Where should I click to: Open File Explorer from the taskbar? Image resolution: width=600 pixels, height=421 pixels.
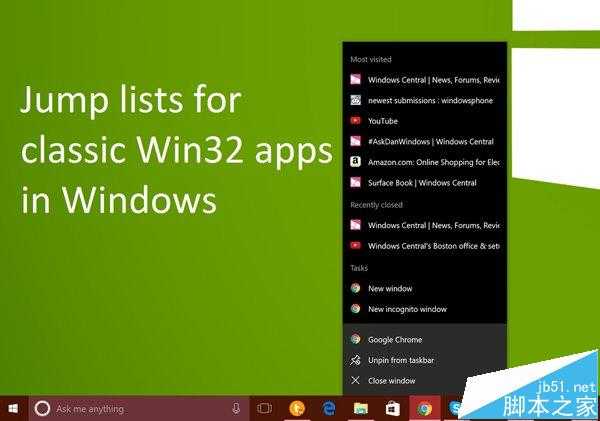361,409
